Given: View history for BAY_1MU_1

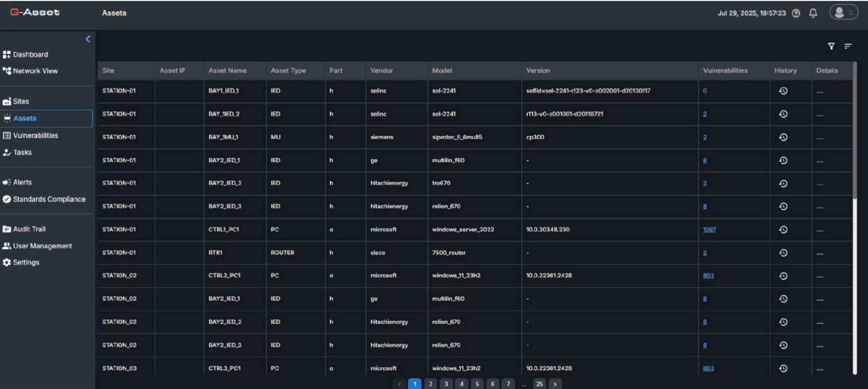Looking at the screenshot, I should (783, 137).
